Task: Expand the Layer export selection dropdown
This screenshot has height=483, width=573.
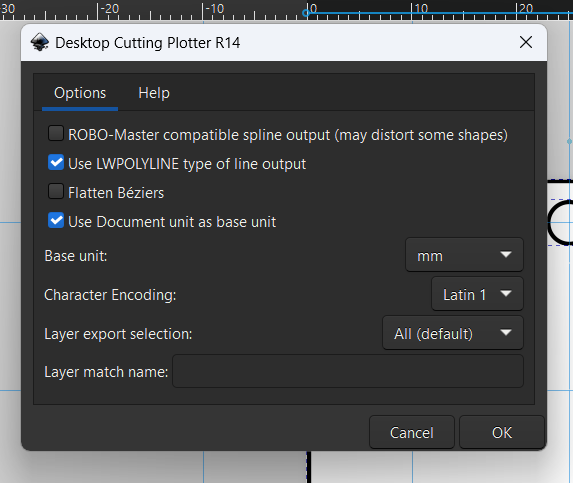Action: (453, 333)
